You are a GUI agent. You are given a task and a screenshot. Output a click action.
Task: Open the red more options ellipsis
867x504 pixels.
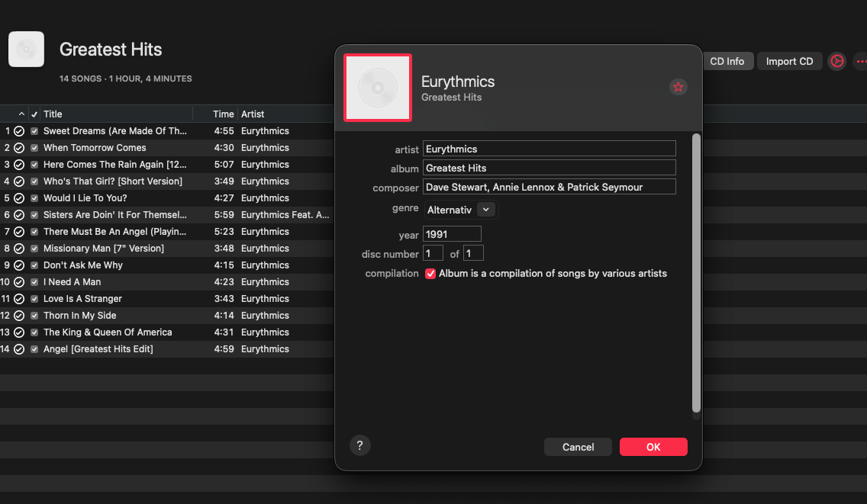[x=862, y=61]
